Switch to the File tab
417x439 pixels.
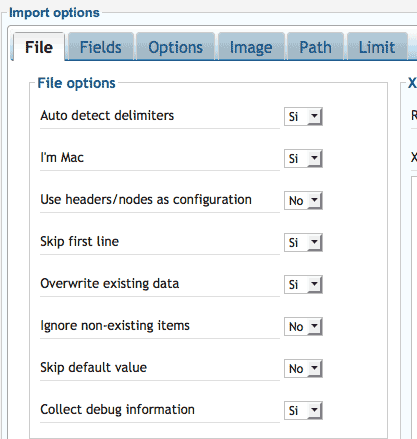coord(39,47)
